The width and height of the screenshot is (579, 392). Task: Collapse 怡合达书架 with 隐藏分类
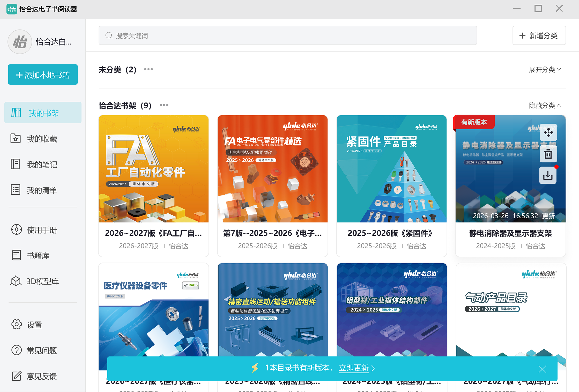[x=545, y=105]
